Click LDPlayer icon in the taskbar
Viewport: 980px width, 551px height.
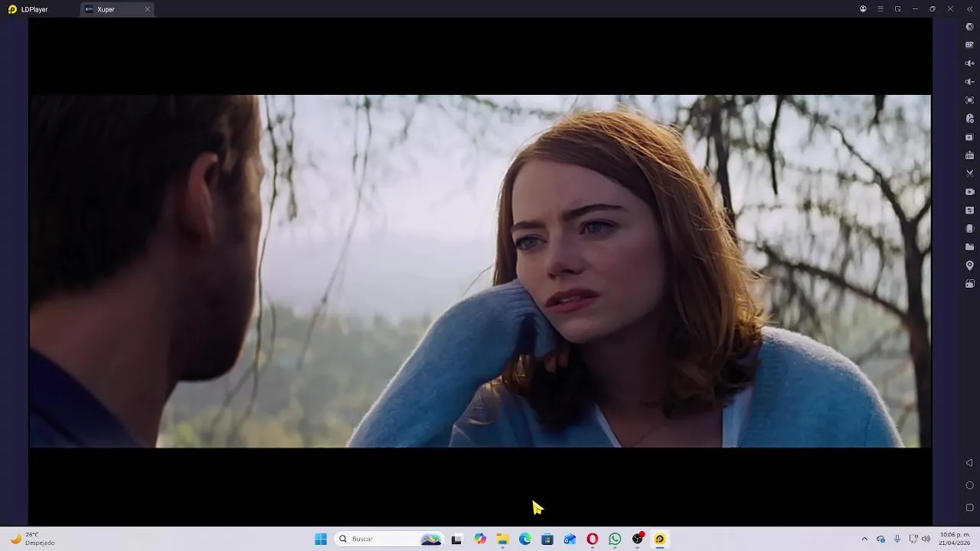[x=660, y=539]
